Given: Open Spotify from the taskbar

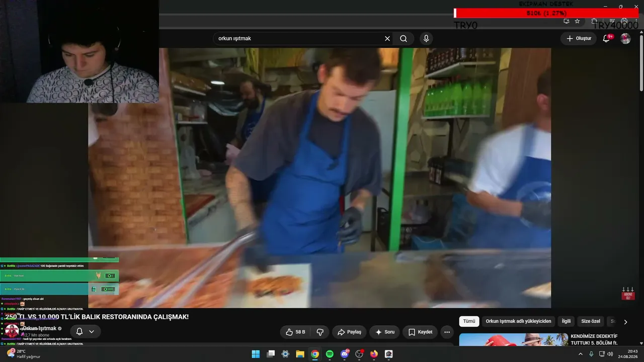Looking at the screenshot, I should click(330, 354).
